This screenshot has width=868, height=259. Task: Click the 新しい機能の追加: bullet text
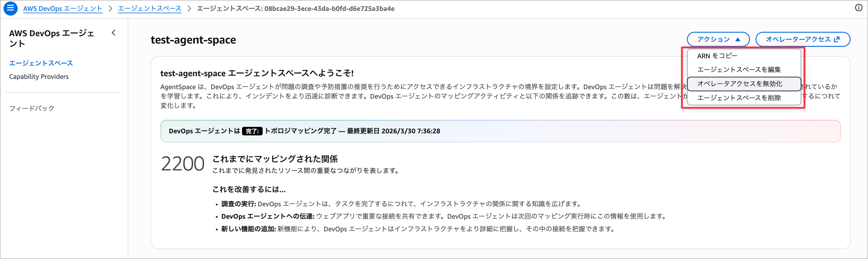coord(248,229)
